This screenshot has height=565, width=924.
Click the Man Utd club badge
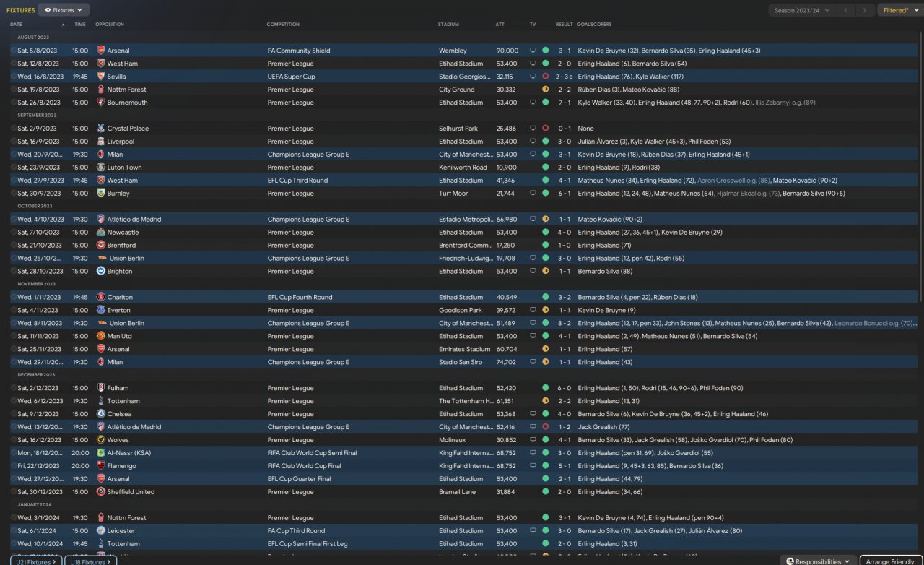[101, 337]
